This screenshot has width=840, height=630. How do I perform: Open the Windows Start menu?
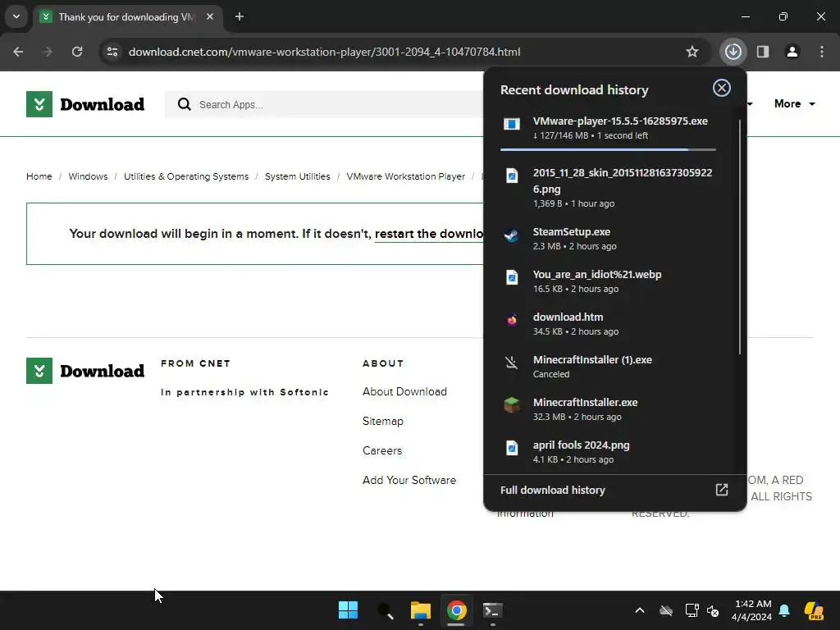coord(348,610)
